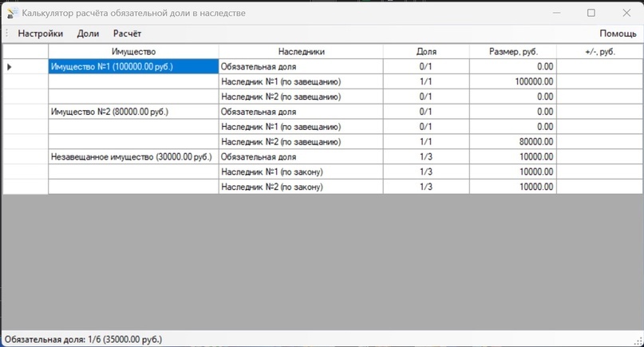Open the Помощь menu
Screen dimensions: 644x347
(618, 34)
